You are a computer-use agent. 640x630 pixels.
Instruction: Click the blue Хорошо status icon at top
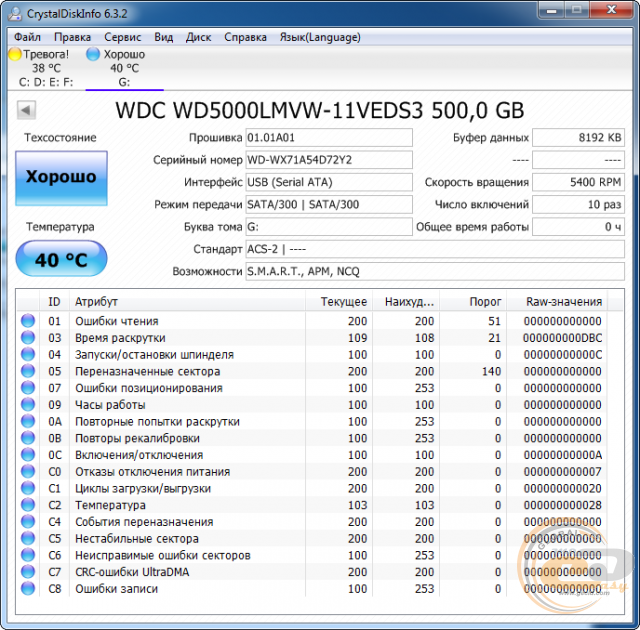[x=93, y=54]
